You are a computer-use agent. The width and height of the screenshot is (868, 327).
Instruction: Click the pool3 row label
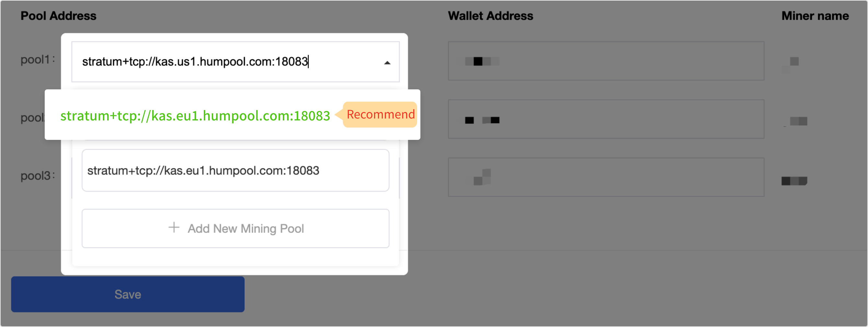click(x=37, y=175)
